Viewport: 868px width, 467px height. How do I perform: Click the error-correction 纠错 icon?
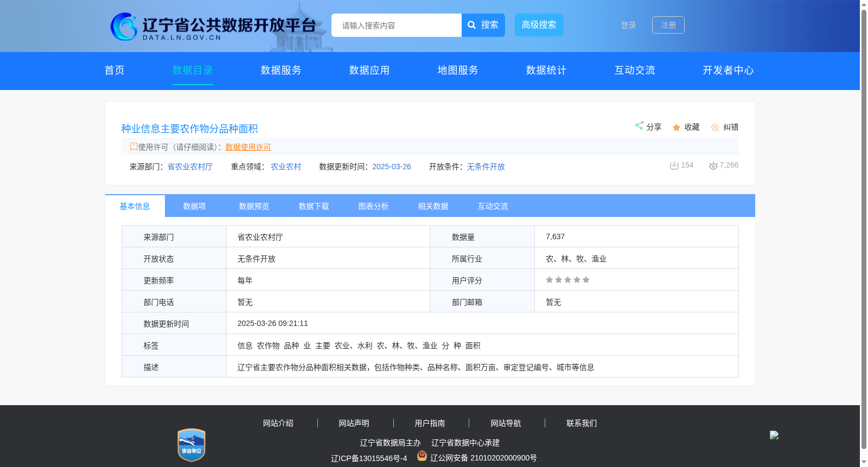coord(715,127)
